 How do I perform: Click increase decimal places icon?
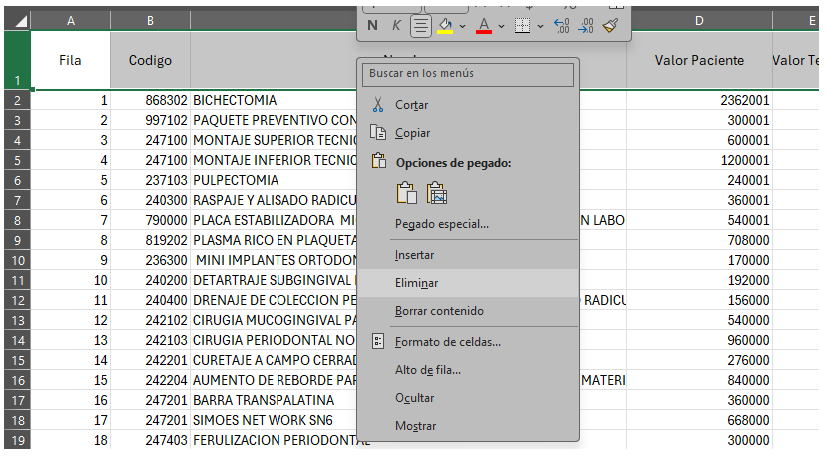(561, 26)
